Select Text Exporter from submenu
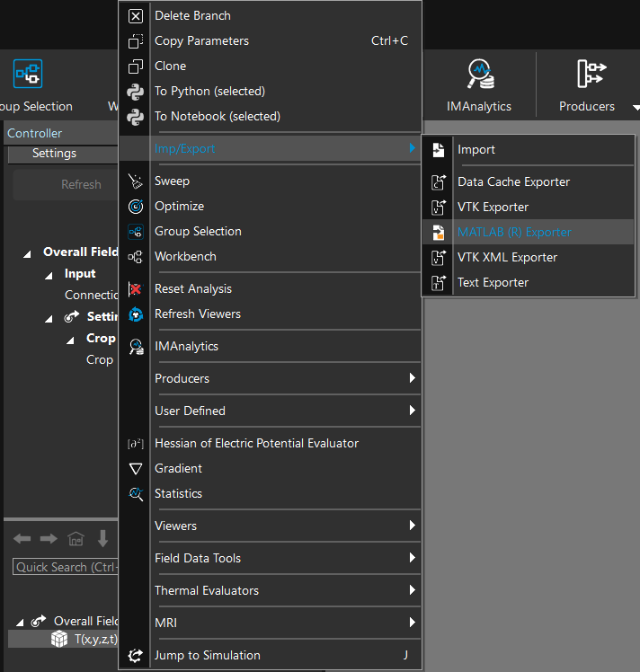Image resolution: width=640 pixels, height=672 pixels. point(493,283)
